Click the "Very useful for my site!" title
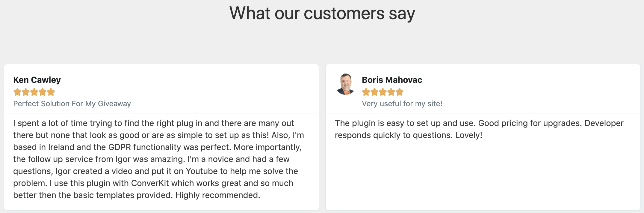Viewport: 644px width, 213px height. click(402, 103)
